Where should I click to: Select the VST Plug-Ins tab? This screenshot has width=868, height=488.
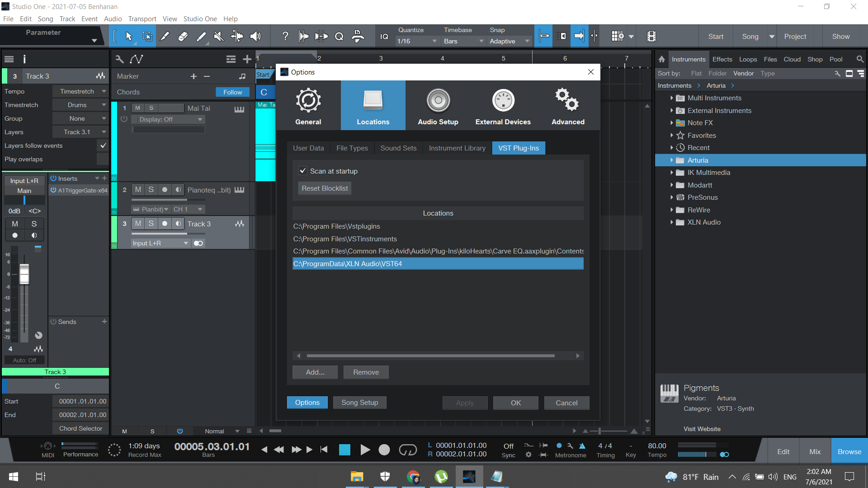(519, 148)
